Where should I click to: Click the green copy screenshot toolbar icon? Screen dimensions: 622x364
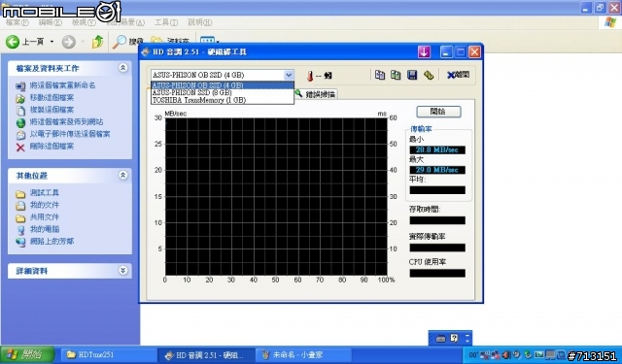click(396, 75)
